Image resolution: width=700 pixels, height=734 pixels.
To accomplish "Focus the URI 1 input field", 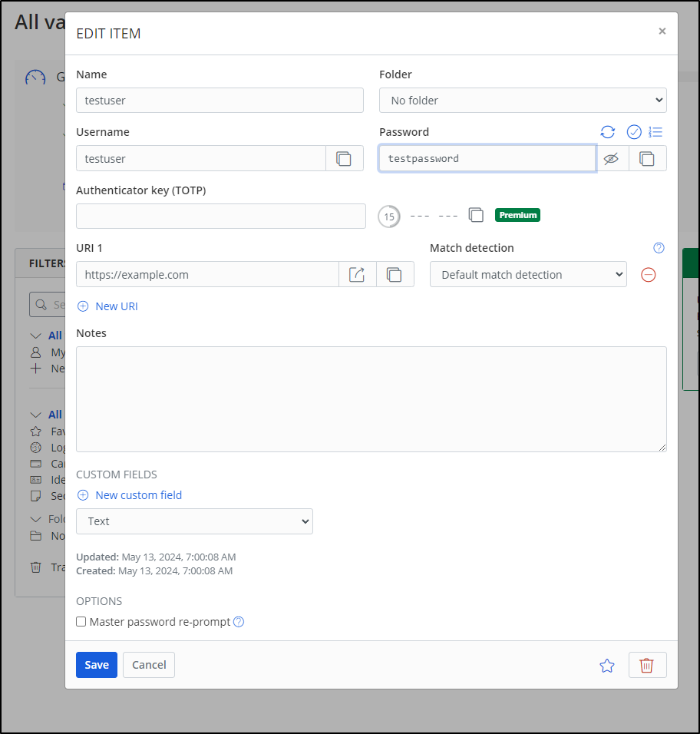I will pos(207,274).
